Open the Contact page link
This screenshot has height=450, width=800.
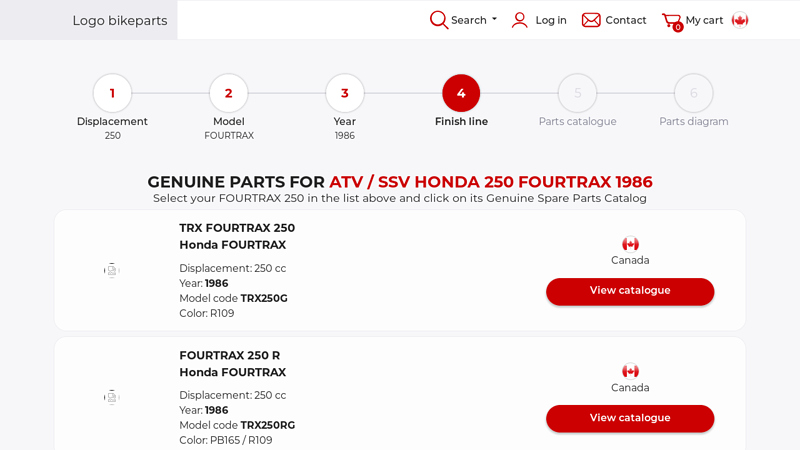pos(626,20)
